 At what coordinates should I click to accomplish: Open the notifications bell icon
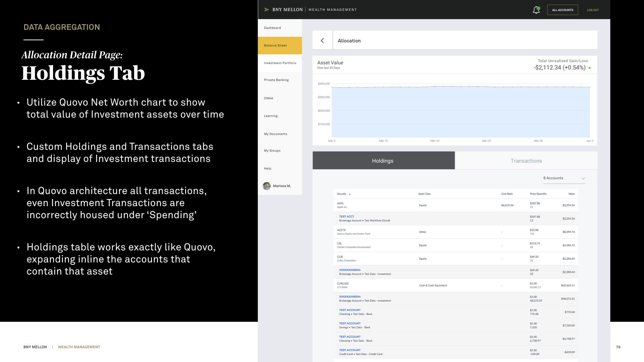(536, 10)
